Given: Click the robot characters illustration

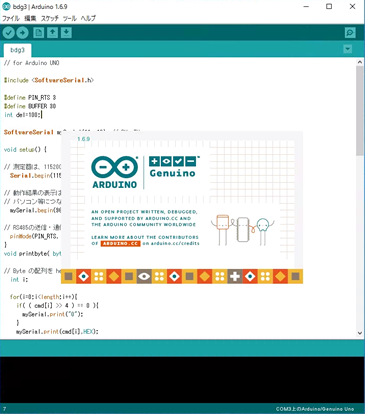Looking at the screenshot, I should pyautogui.click(x=243, y=229).
